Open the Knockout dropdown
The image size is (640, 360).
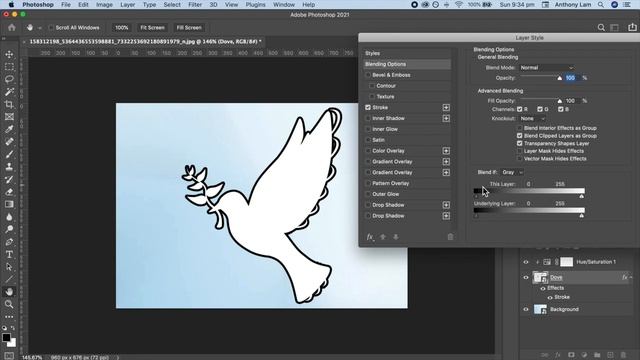pos(532,119)
